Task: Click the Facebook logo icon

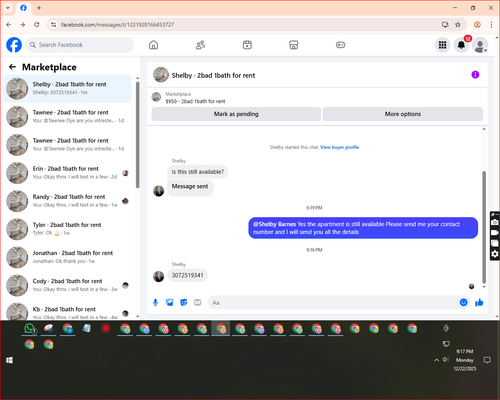Action: point(14,45)
